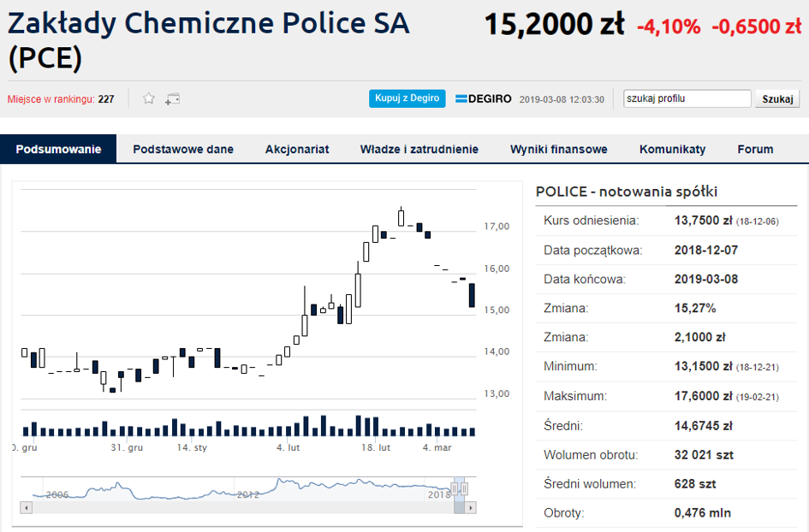
Task: Click the navigator scrollbar track below the mini chart
Action: coord(240,507)
